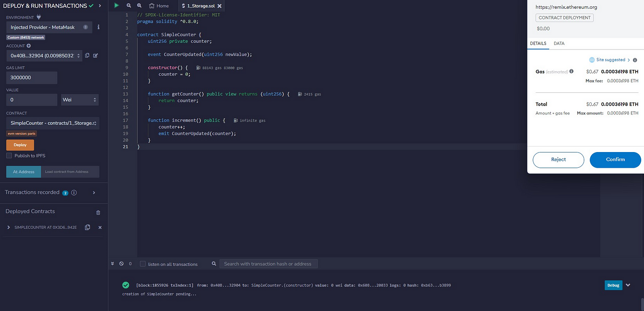Copy the account address

click(87, 56)
